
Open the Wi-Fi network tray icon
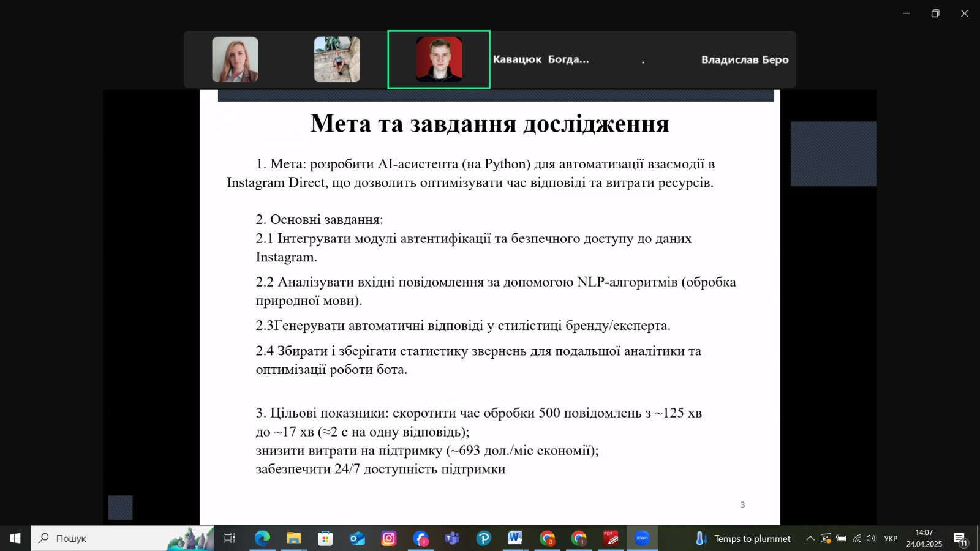[x=857, y=538]
